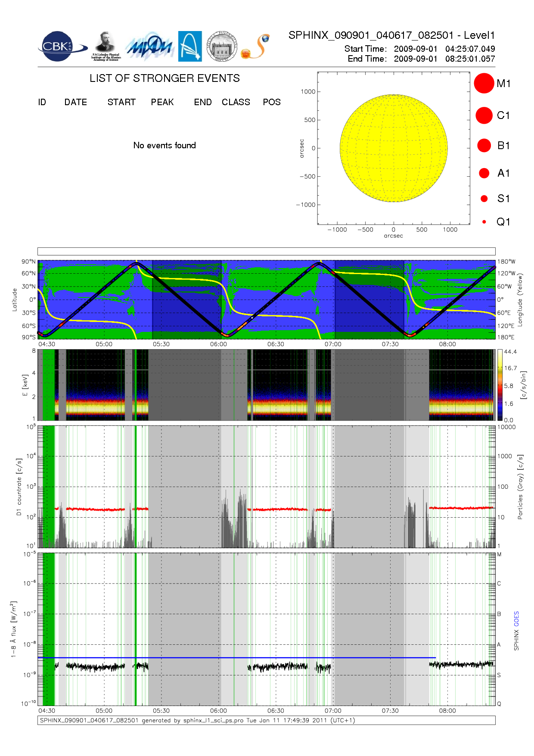Click the black SPHINX legend label
This screenshot has width=534, height=756.
tap(516, 640)
